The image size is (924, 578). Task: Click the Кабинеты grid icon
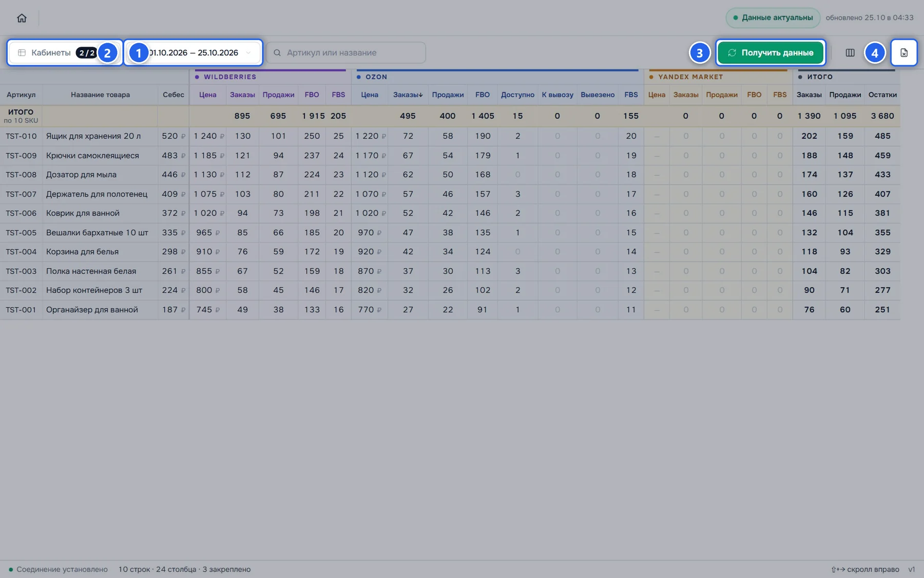point(22,52)
